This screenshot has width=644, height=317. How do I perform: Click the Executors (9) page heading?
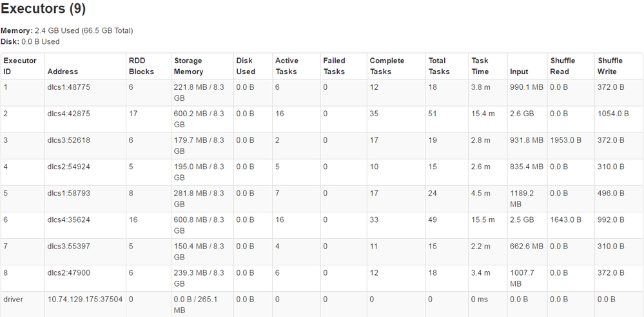click(x=43, y=8)
